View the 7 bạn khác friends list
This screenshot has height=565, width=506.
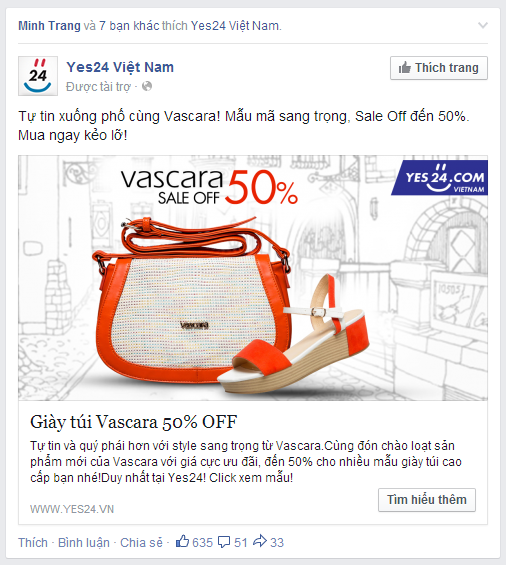pyautogui.click(x=129, y=26)
